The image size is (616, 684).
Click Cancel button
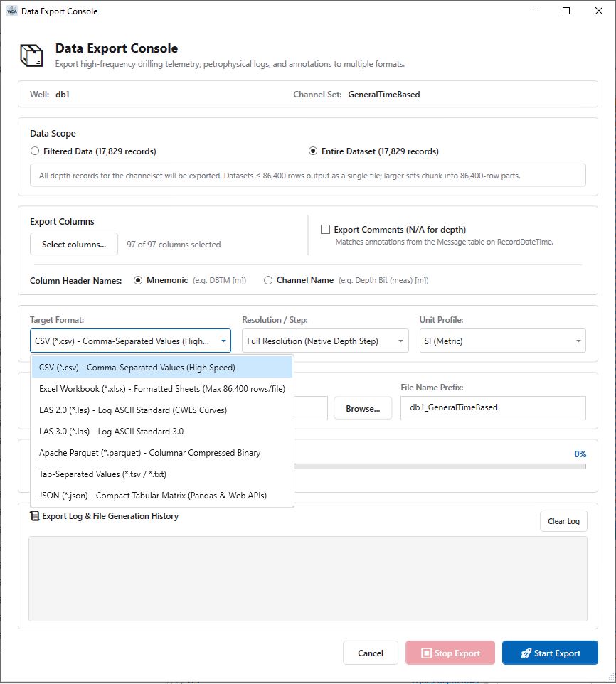pyautogui.click(x=371, y=653)
